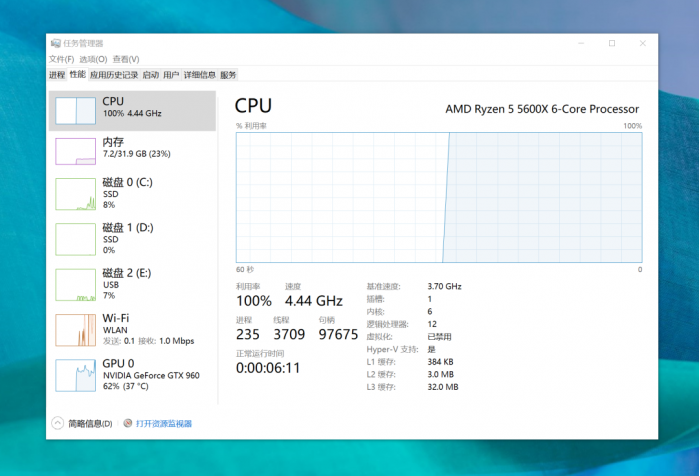Click the 简略信息(D) button text
Image resolution: width=700 pixels, height=476 pixels.
(x=90, y=423)
